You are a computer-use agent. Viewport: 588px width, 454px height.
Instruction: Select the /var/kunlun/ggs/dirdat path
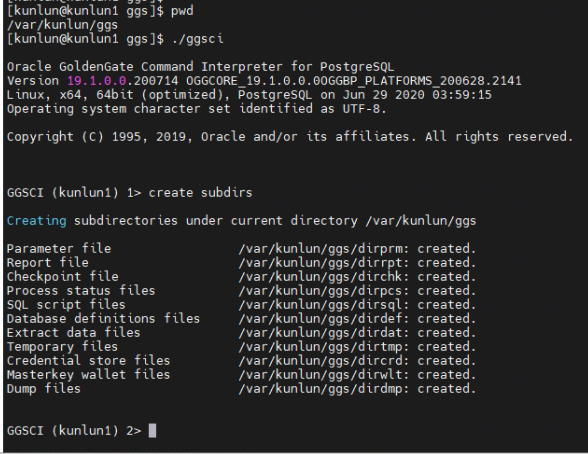[x=321, y=333]
